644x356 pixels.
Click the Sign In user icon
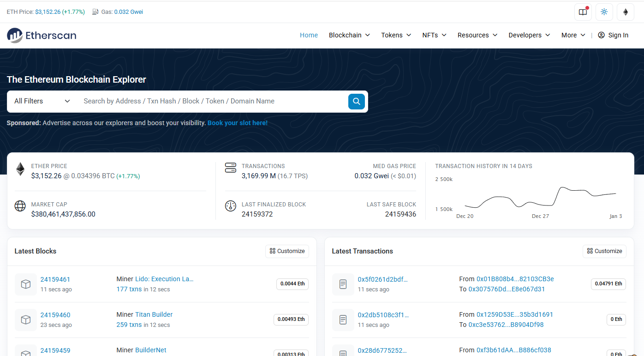[601, 35]
